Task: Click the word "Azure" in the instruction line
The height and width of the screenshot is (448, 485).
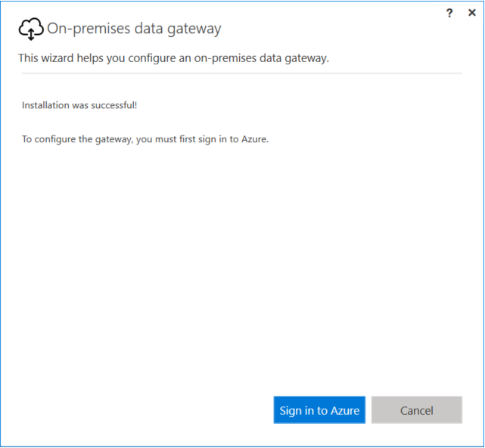Action: 255,139
